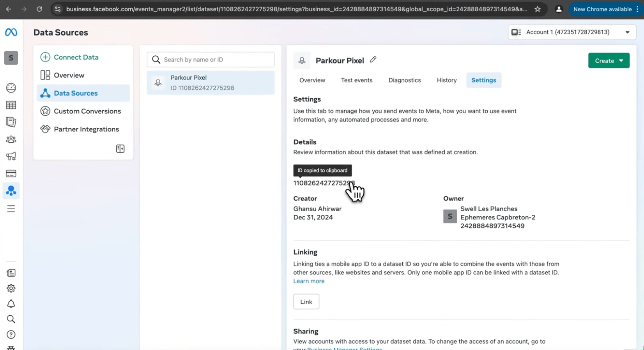Select the Parkour Pixel dataset row
This screenshot has width=644, height=350.
(211, 83)
